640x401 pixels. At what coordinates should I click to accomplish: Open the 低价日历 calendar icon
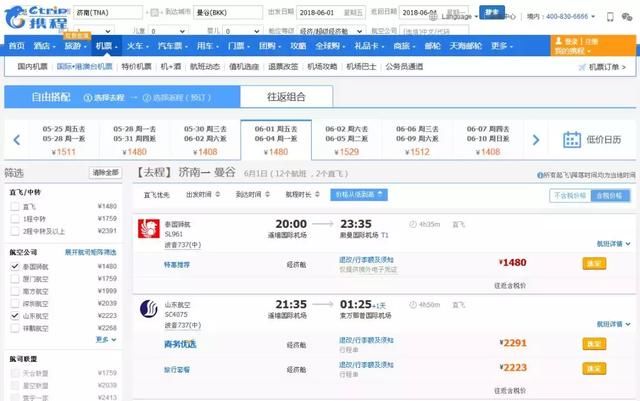point(572,140)
